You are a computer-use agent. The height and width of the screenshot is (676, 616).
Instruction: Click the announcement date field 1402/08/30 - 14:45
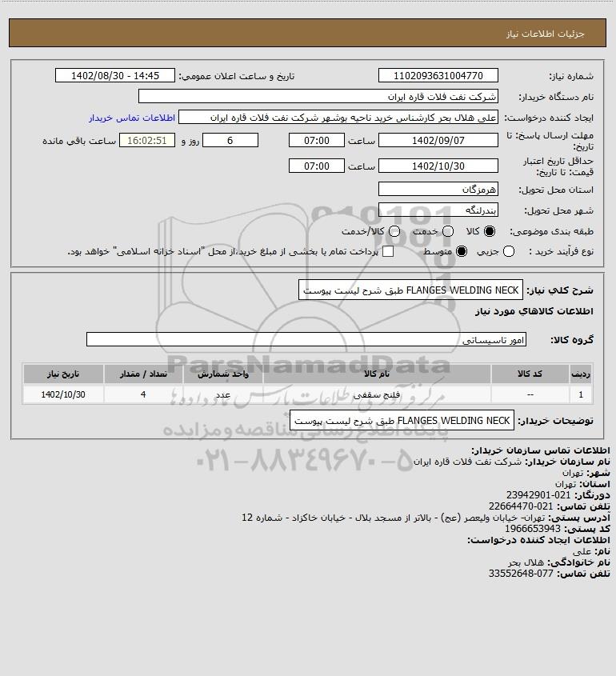[115, 75]
